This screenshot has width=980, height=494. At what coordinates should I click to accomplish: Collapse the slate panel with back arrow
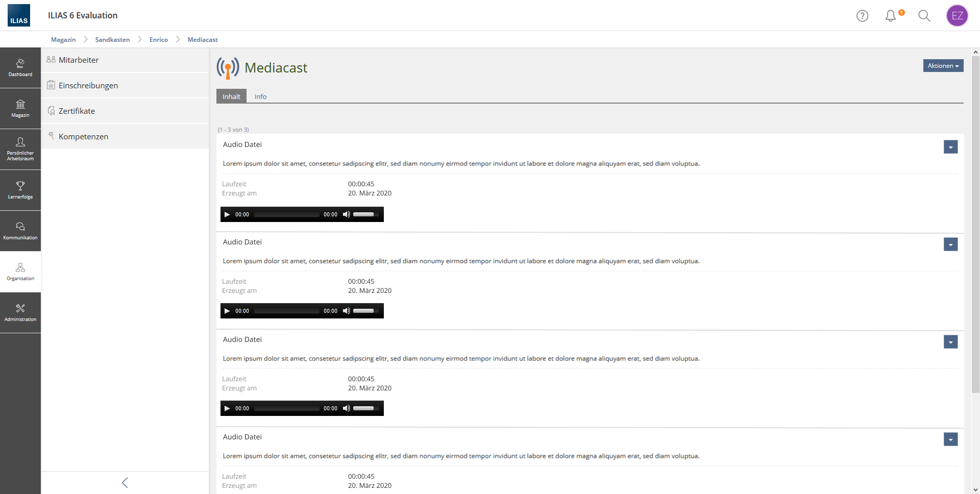tap(125, 482)
